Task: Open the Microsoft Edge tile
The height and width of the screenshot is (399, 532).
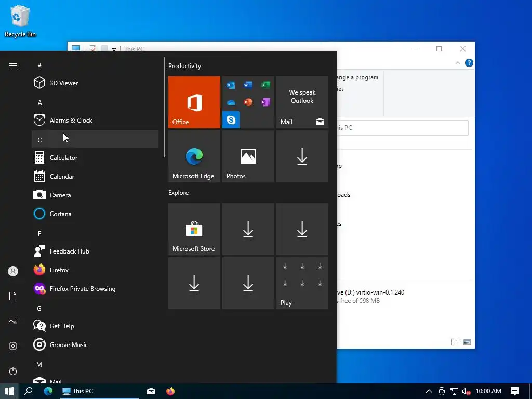Action: (x=194, y=156)
